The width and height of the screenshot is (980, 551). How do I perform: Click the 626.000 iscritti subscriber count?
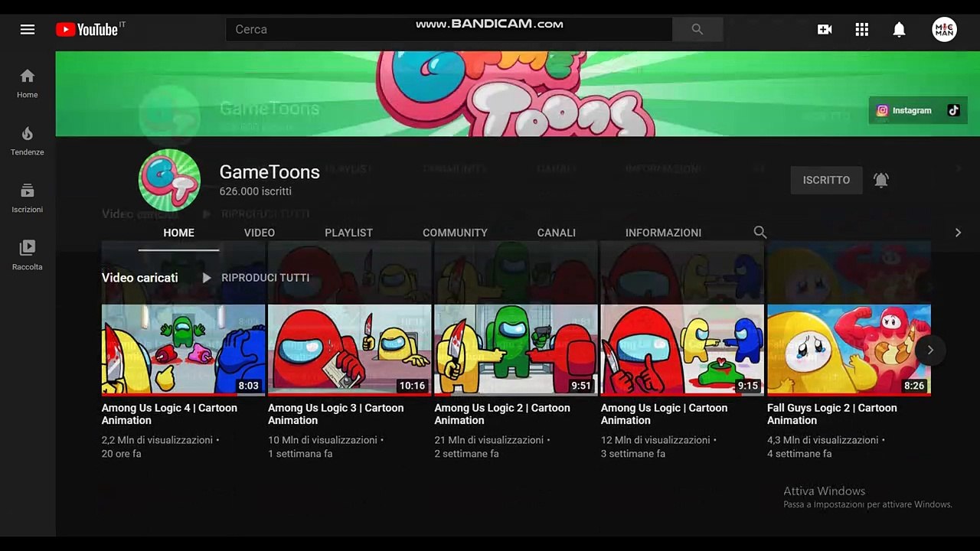[x=256, y=191]
